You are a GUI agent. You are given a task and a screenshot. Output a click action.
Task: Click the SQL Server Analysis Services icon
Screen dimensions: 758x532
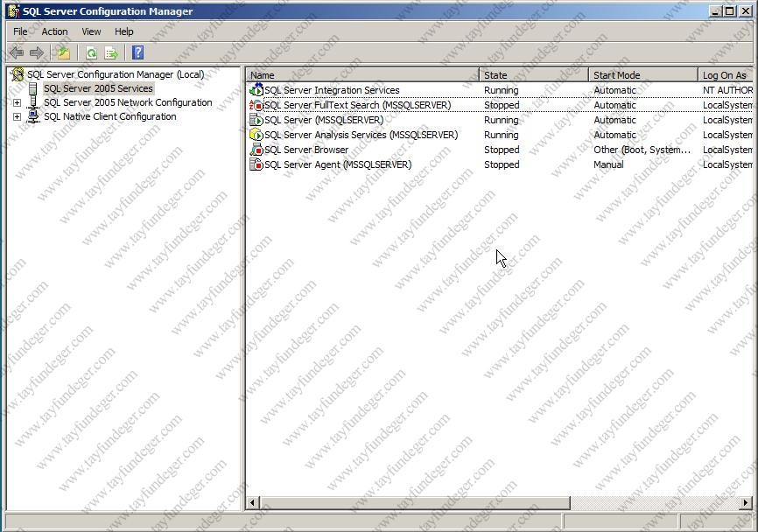click(256, 135)
